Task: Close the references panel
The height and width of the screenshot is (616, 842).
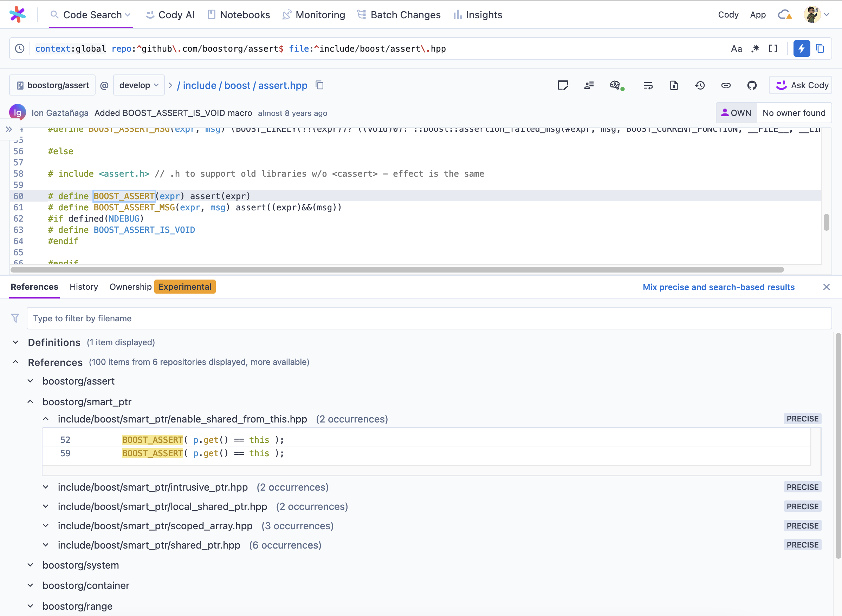Action: [826, 287]
